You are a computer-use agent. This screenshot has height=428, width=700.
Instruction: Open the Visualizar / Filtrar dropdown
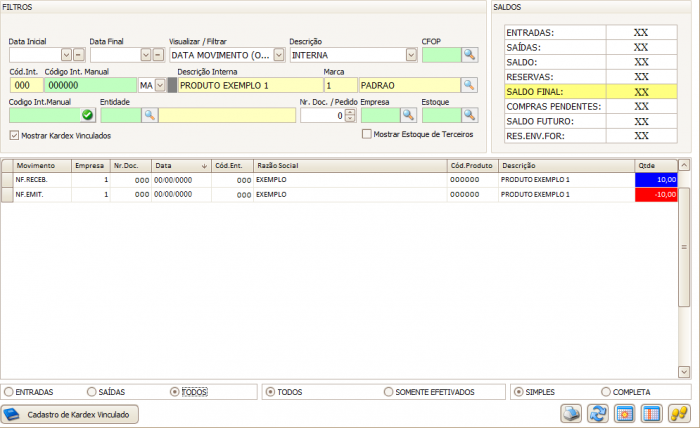tap(278, 55)
